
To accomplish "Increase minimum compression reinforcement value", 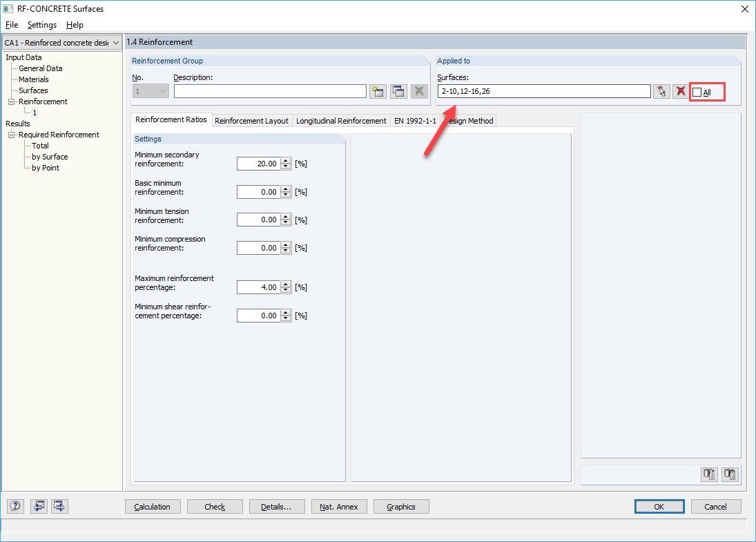I will click(x=286, y=245).
